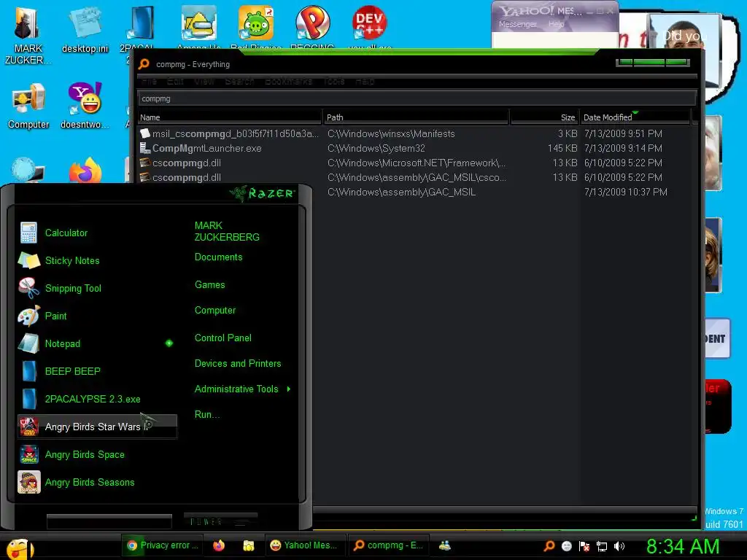Select msil_cscompmgd_b03f5f7f11d50a3a result row
The image size is (747, 560).
tap(228, 134)
